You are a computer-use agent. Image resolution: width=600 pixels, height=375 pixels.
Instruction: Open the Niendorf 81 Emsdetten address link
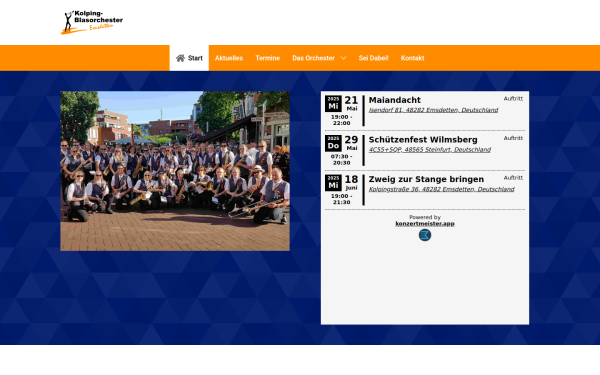[x=433, y=110]
